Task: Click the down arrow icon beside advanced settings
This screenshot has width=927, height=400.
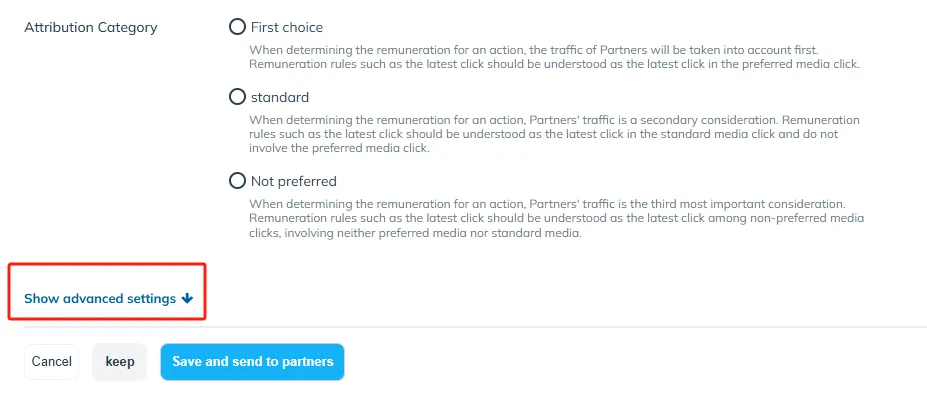Action: pos(187,299)
